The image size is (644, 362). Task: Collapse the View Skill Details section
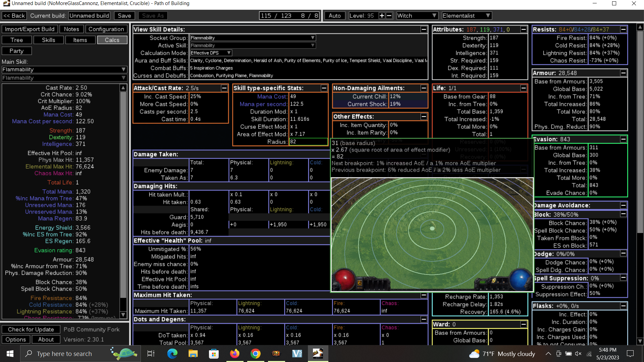(x=424, y=29)
